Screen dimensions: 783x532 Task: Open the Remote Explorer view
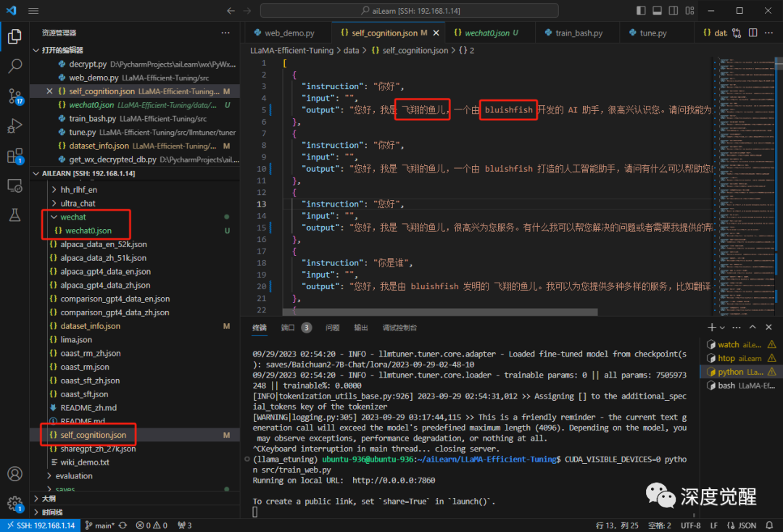(14, 186)
